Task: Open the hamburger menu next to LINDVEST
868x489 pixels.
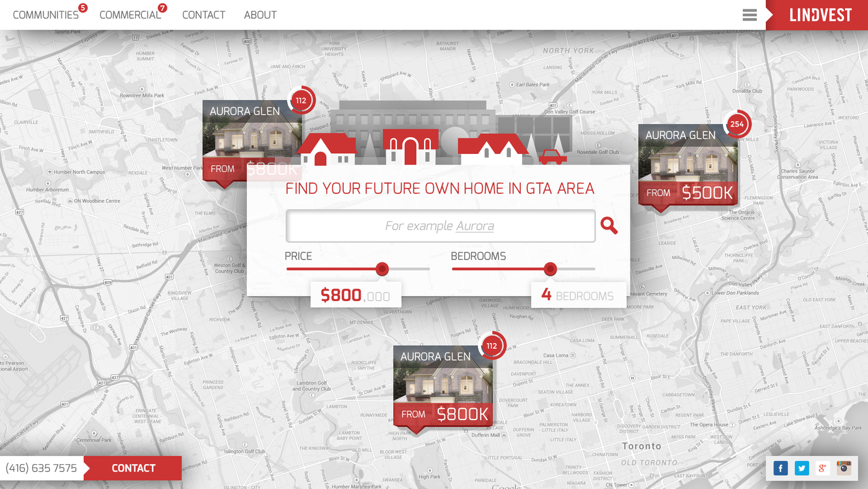Action: 749,14
